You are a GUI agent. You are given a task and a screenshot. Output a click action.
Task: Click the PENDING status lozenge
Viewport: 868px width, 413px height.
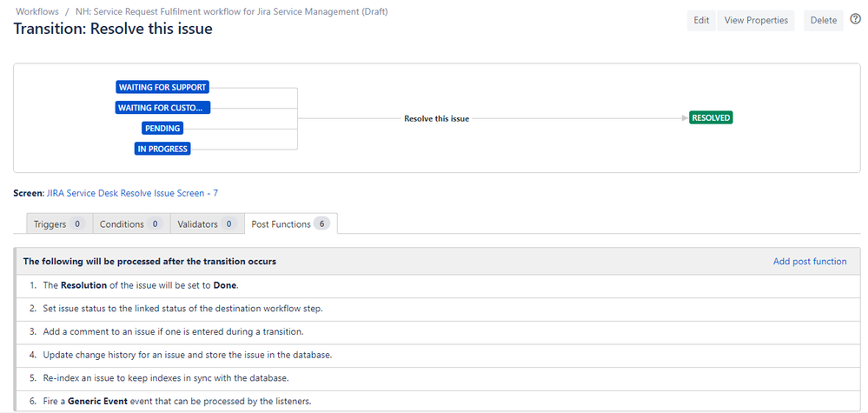[162, 129]
